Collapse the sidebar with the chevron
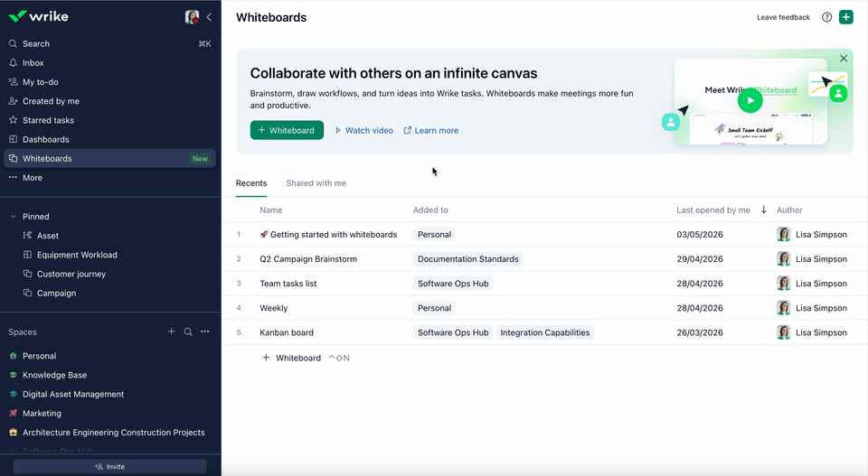This screenshot has width=868, height=476. pos(209,17)
